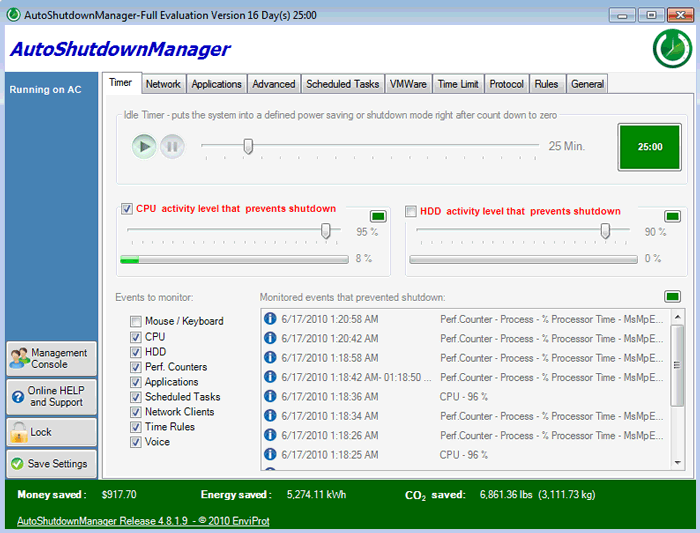Click the HDD section green status indicator

tap(672, 217)
